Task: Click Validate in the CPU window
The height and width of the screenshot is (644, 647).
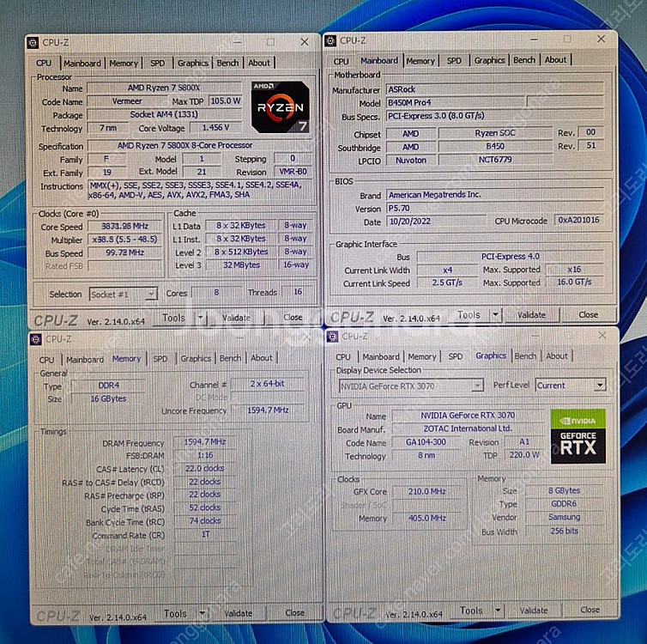Action: coord(237,318)
